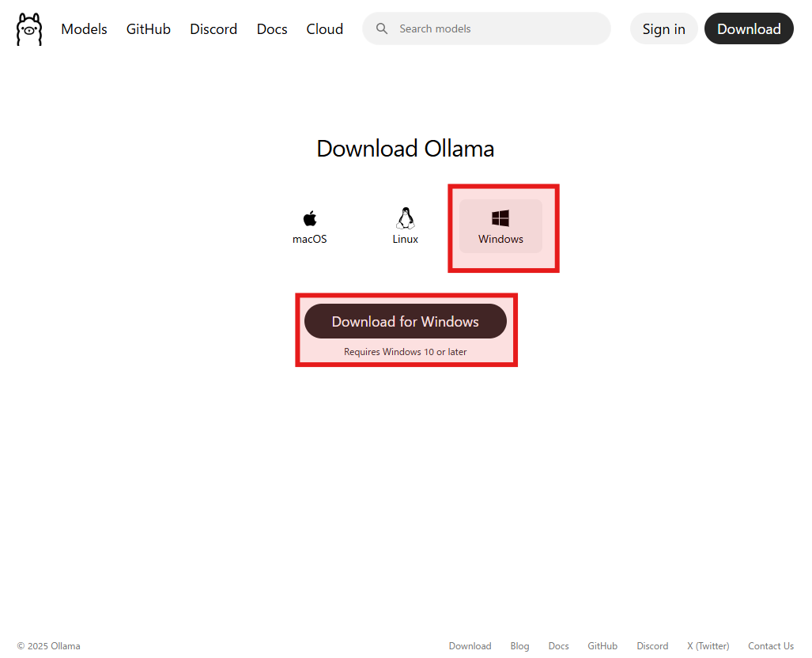
Task: Click the header Download button
Action: [x=749, y=29]
